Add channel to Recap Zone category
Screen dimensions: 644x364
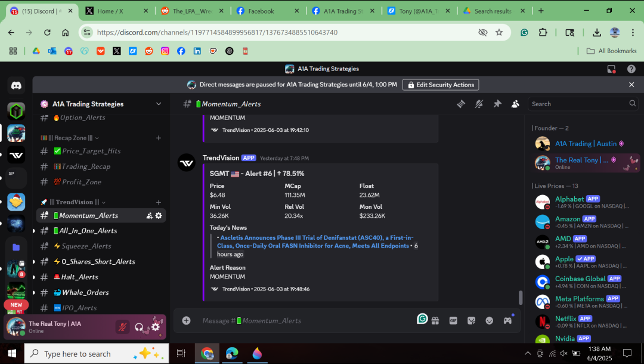point(159,138)
